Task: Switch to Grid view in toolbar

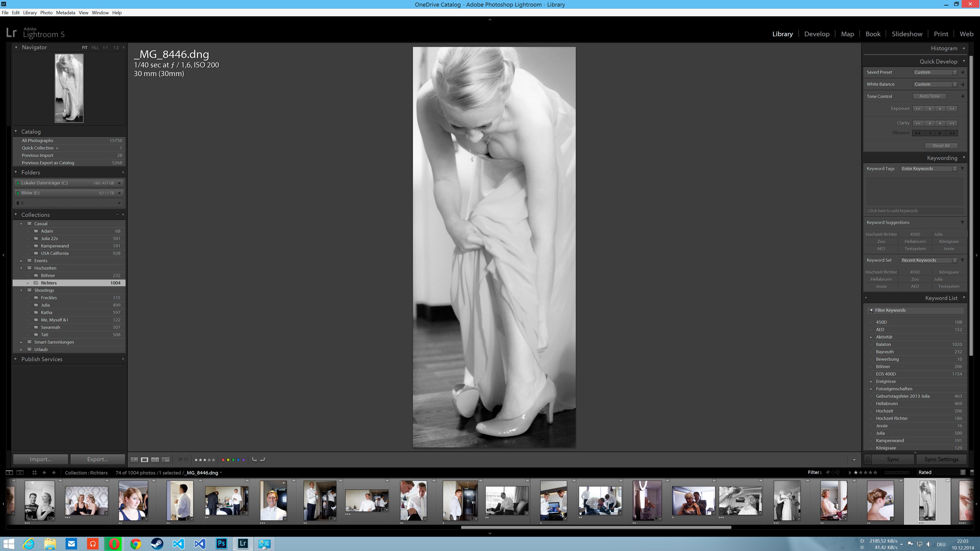Action: [134, 460]
